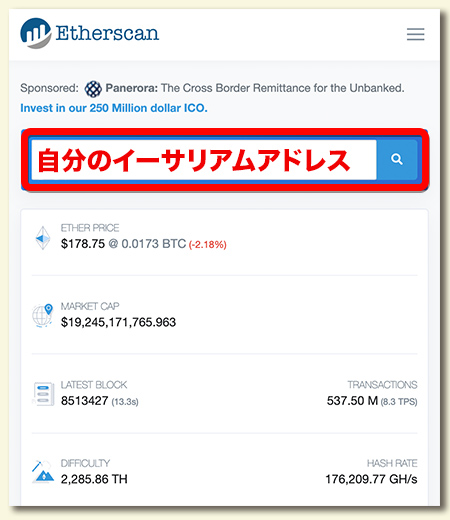The height and width of the screenshot is (520, 450).
Task: Click the LATEST BLOCK label
Action: pos(94,385)
